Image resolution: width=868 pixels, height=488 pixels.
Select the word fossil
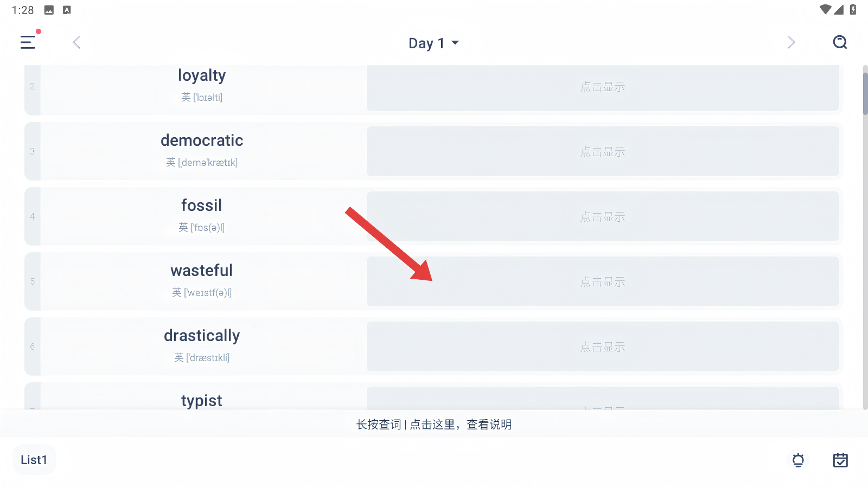(202, 206)
